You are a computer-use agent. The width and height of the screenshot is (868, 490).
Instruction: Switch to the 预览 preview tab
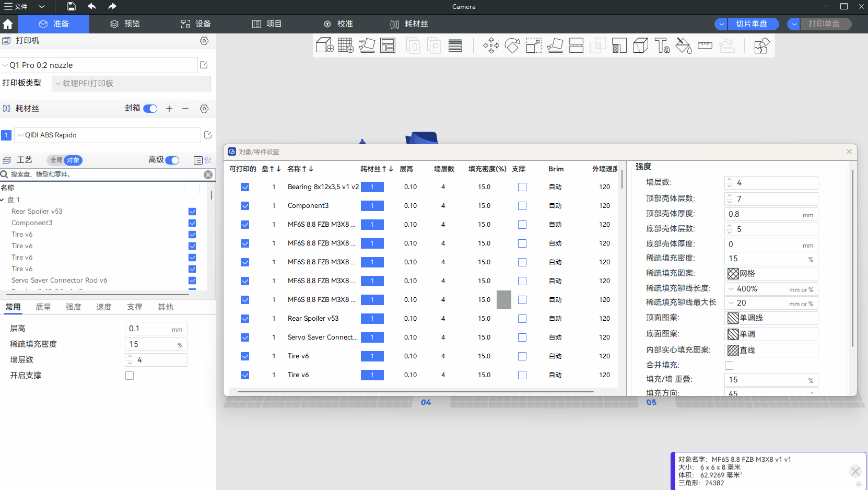pyautogui.click(x=125, y=24)
